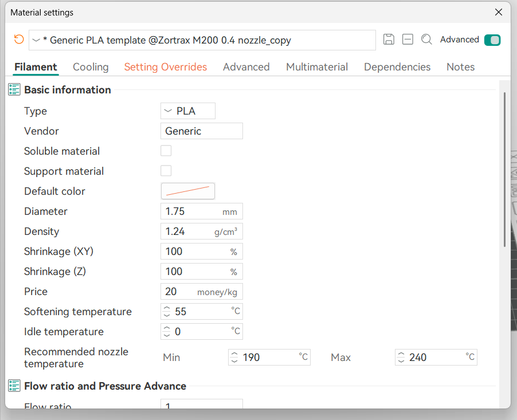Open the filament Type dropdown
This screenshot has height=420, width=517.
[187, 111]
